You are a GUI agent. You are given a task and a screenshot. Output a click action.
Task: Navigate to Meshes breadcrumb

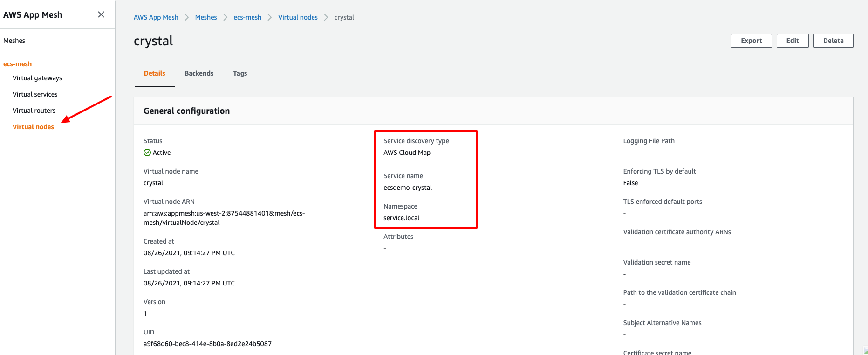[206, 17]
